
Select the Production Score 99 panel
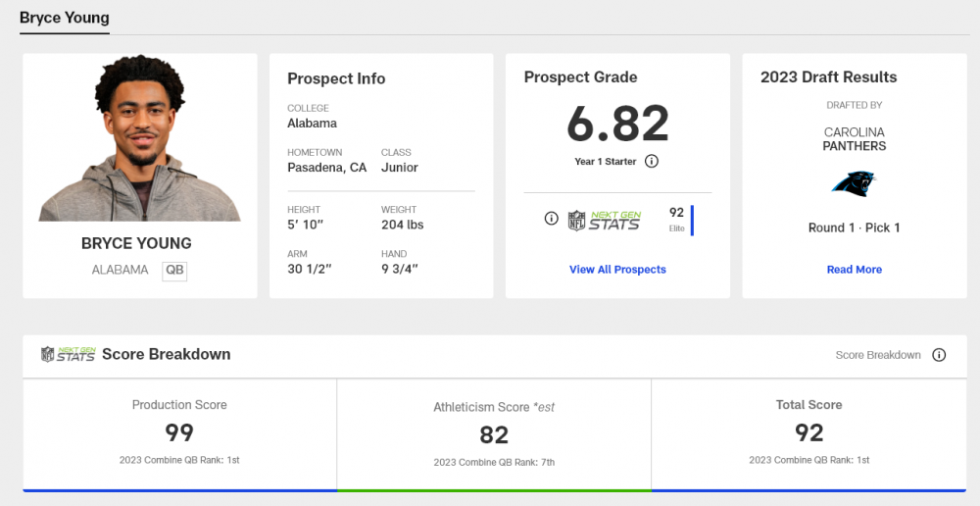pos(179,432)
